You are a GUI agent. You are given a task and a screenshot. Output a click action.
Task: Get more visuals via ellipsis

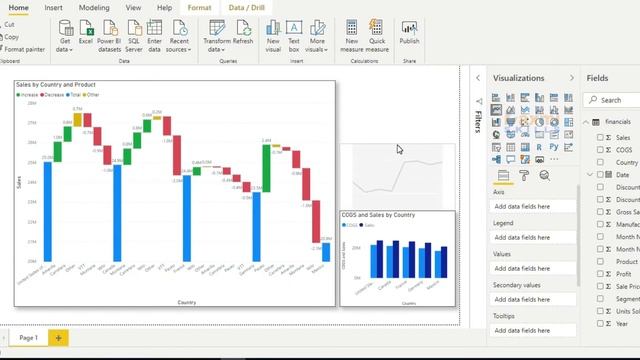click(554, 159)
